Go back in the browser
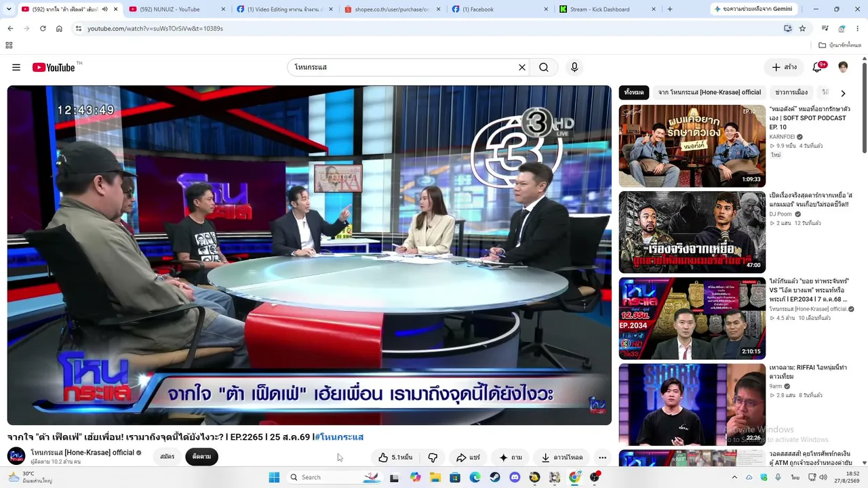Viewport: 868px width, 488px height. pos(10,28)
